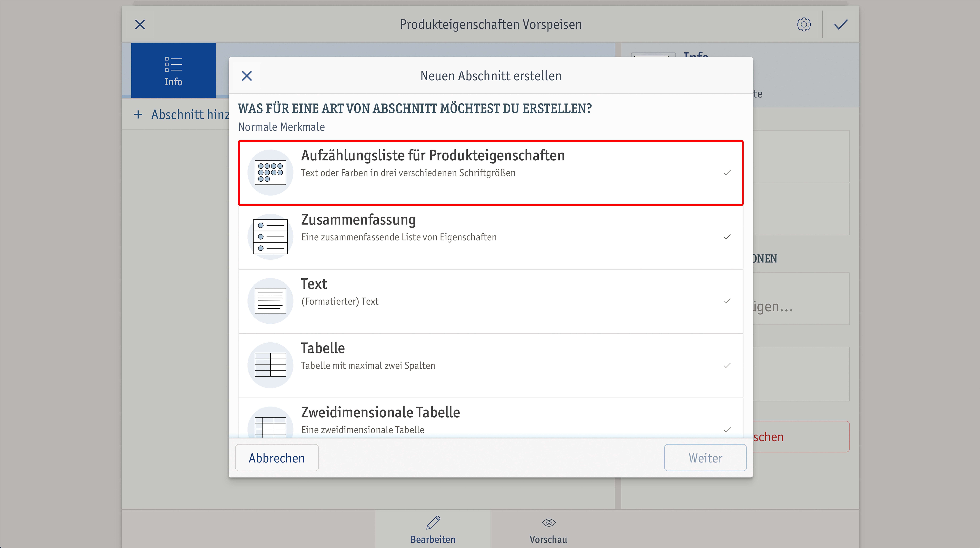Click the Abbrechen button

tap(277, 458)
